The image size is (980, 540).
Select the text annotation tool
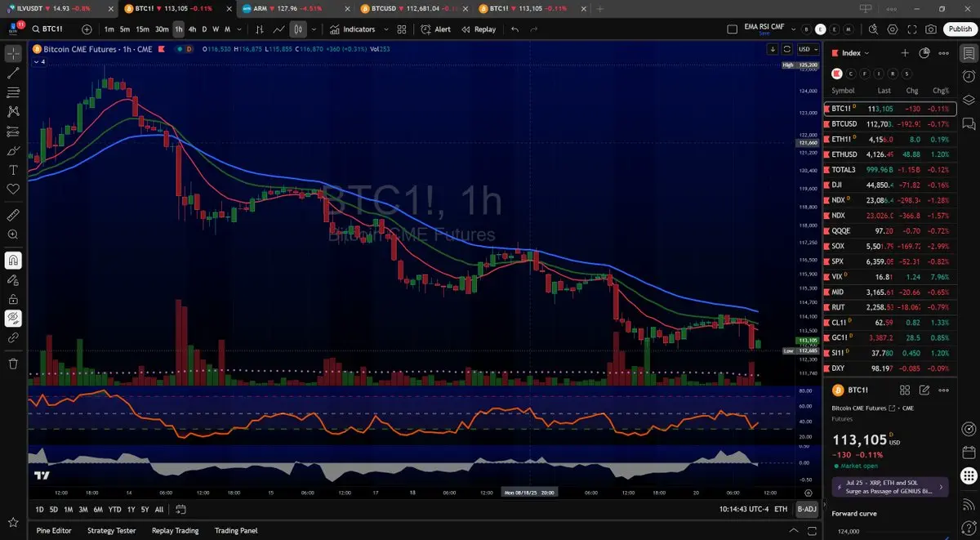point(13,170)
